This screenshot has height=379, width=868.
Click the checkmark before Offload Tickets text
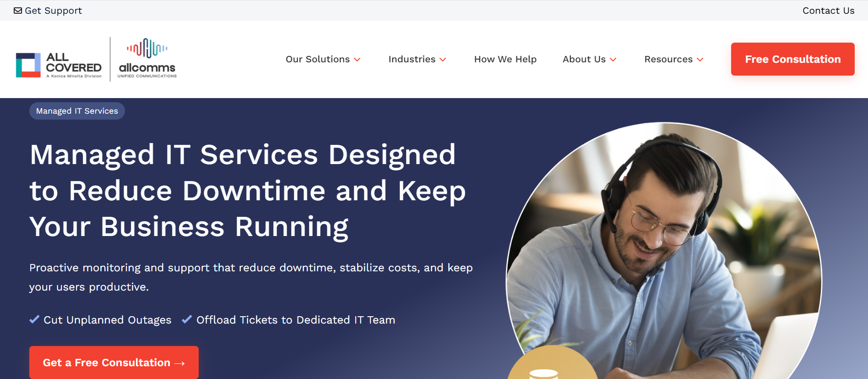187,319
